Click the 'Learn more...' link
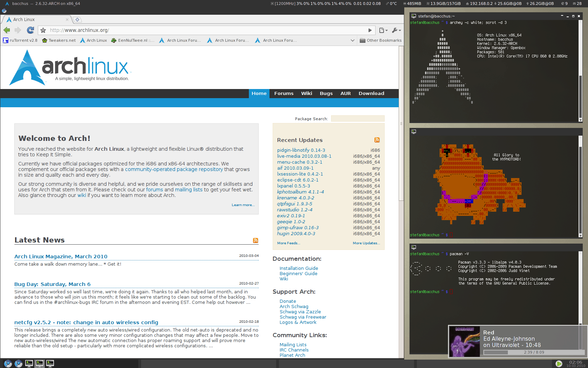Screen dimensions: 588x368 coord(243,205)
